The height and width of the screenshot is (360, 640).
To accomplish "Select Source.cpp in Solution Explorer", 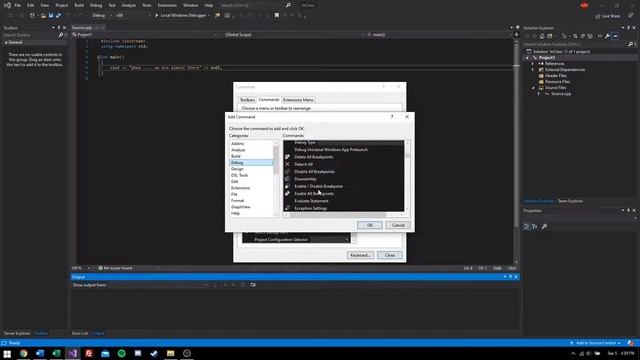I will tap(561, 94).
